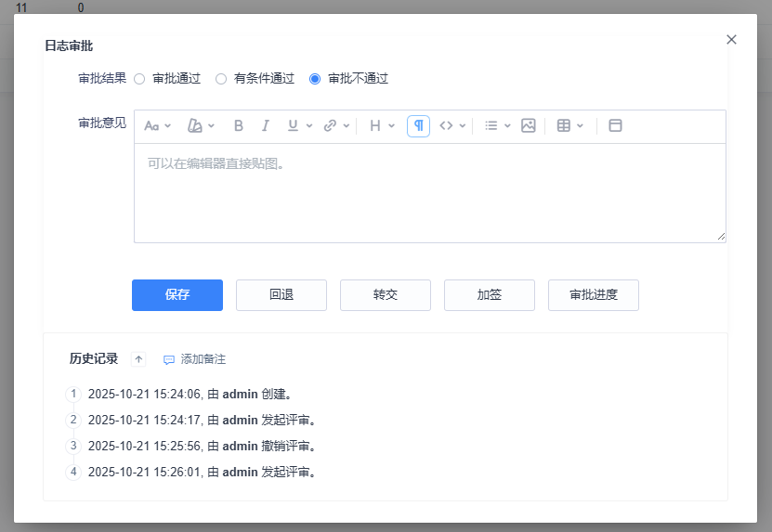Insert an image using picture icon

529,126
